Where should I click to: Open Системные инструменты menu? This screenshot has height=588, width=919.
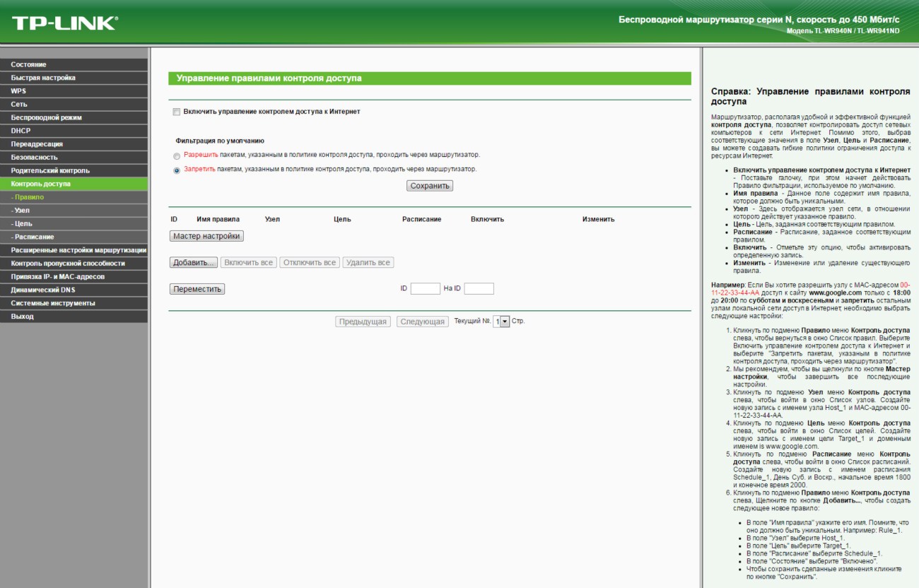coord(52,303)
